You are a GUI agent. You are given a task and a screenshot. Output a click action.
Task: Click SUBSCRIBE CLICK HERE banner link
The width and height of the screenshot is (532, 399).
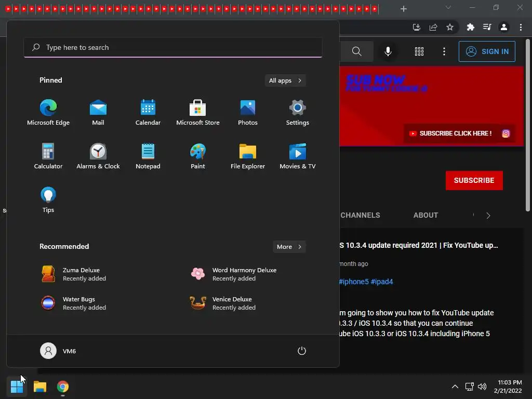(450, 134)
